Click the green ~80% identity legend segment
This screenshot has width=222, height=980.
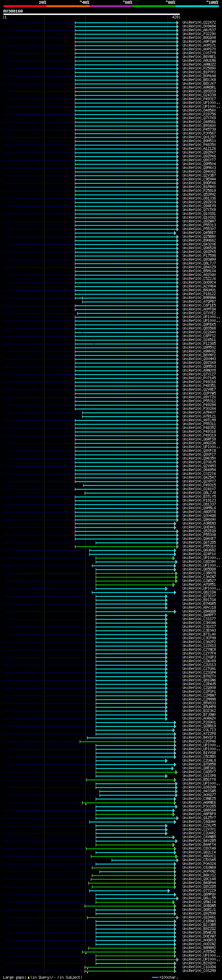tap(154, 6)
